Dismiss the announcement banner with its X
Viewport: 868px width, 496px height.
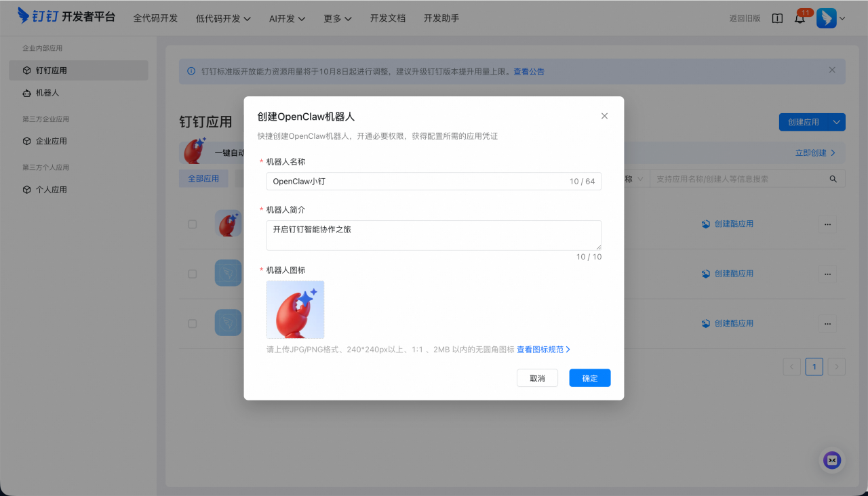click(x=832, y=70)
